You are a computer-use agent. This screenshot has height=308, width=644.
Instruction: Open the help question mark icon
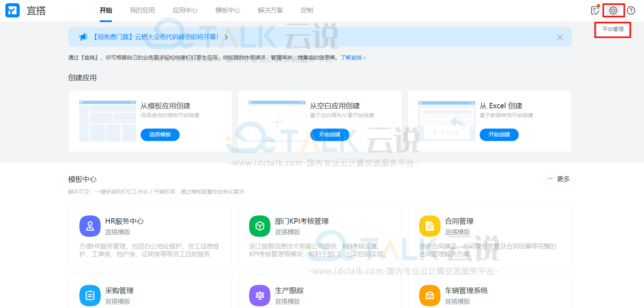click(x=631, y=11)
